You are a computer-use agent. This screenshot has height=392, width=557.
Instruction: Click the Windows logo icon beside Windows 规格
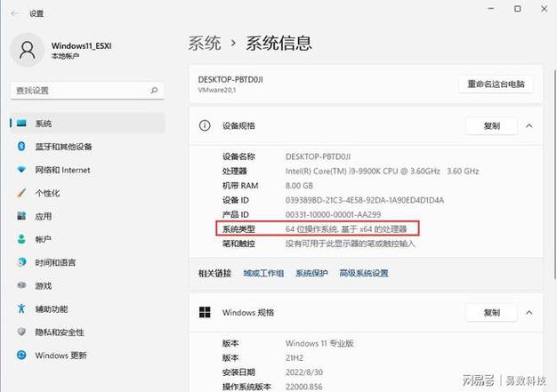coord(205,312)
